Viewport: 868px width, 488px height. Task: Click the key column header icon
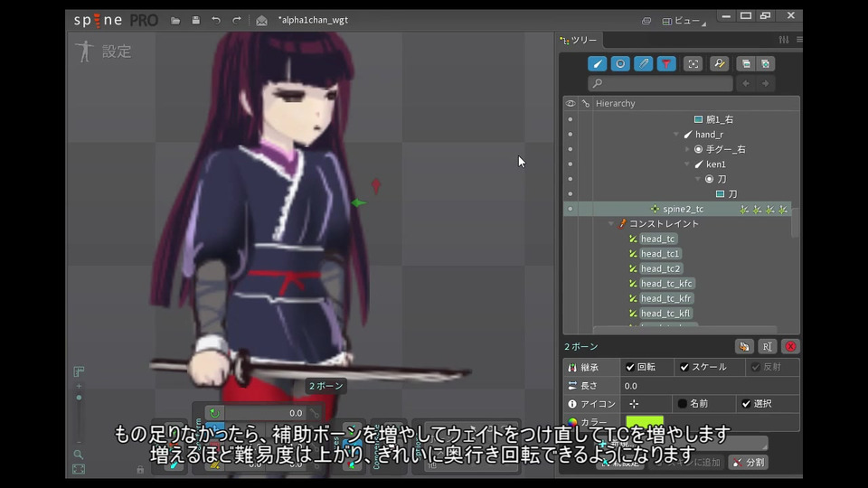click(586, 103)
